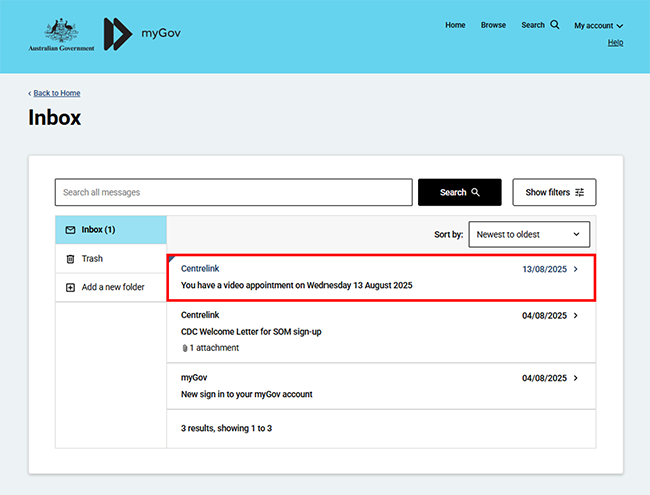Click the myGov logo
Screen dimensions: 650x495
pyautogui.click(x=142, y=34)
